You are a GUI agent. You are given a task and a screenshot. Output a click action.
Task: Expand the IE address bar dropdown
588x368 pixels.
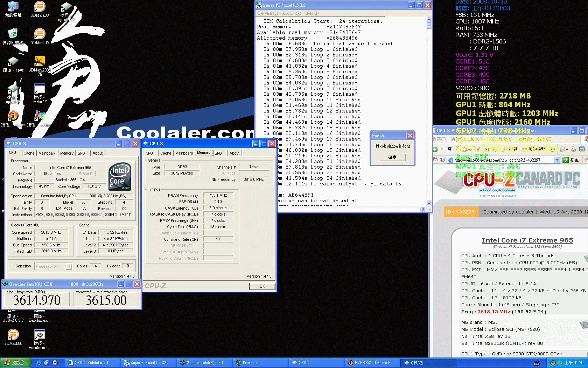coord(557,160)
